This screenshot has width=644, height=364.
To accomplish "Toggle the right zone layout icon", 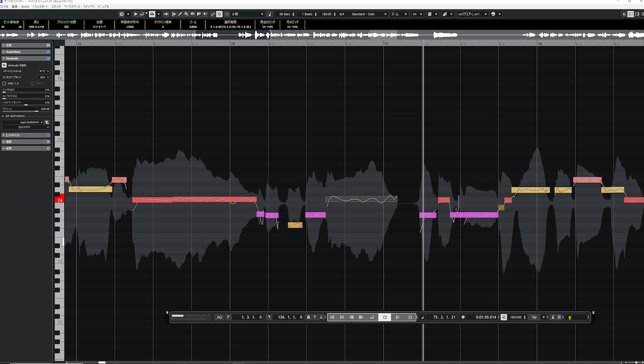I will pyautogui.click(x=637, y=14).
